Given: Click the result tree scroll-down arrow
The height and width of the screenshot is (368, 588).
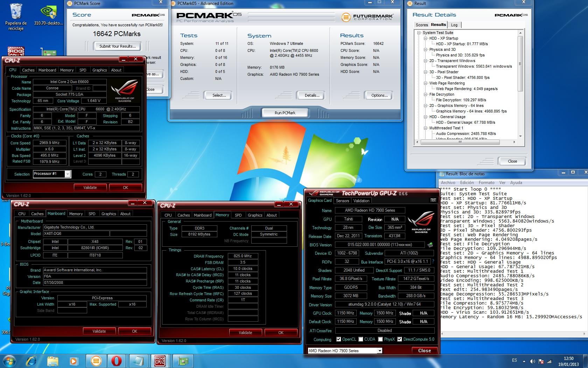Looking at the screenshot, I should point(520,136).
